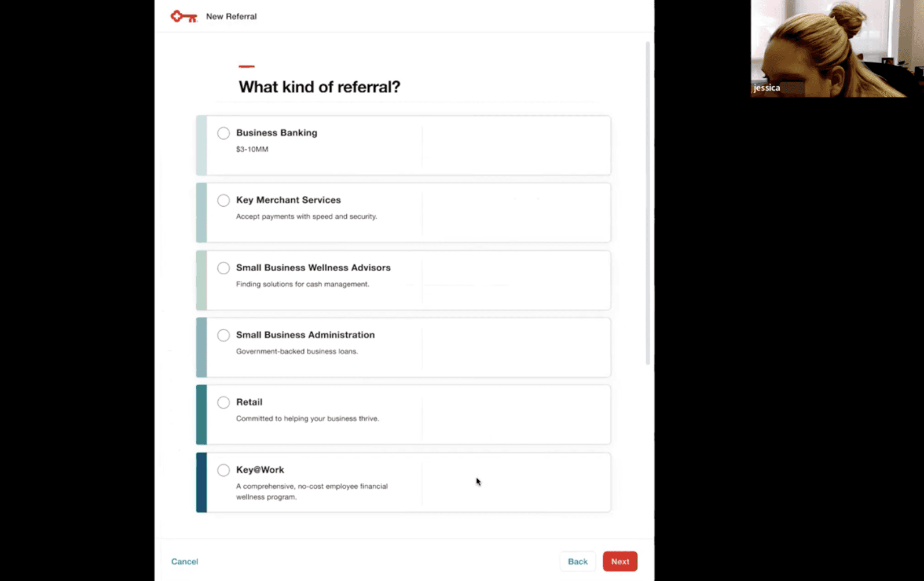
Task: Choose the Retail referral option
Action: (223, 402)
